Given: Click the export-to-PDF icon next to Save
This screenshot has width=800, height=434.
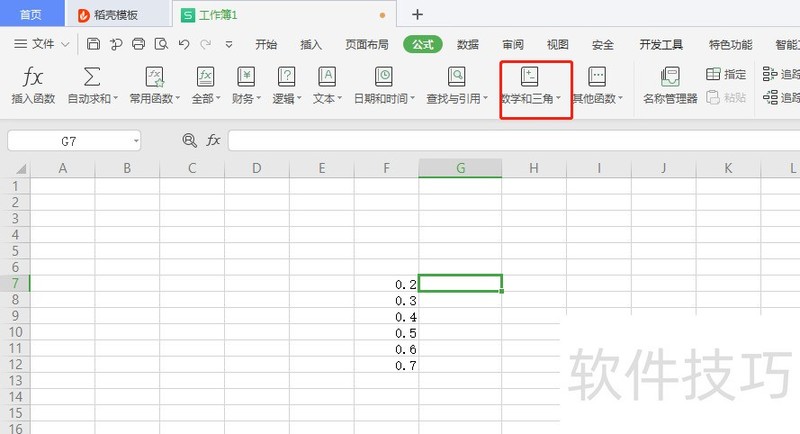Looking at the screenshot, I should 116,44.
